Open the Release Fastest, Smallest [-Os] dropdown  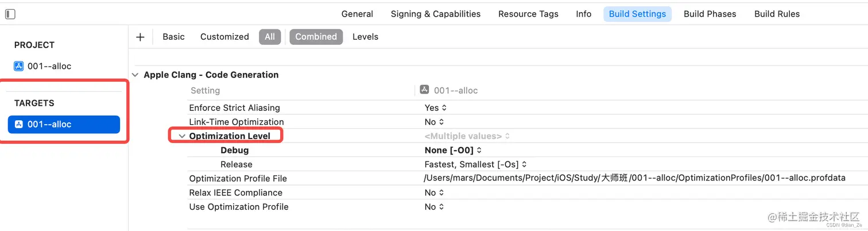[x=475, y=164]
